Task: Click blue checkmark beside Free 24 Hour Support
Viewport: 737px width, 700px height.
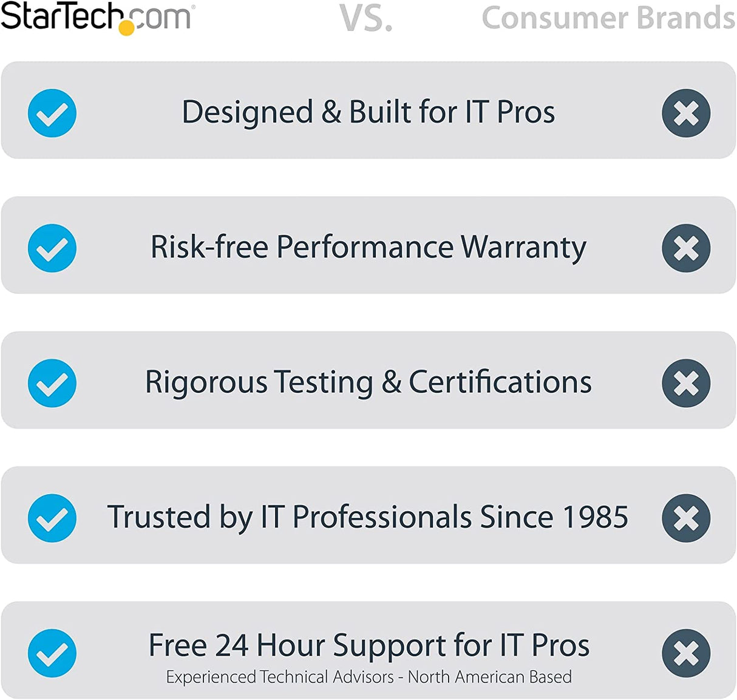Action: pyautogui.click(x=52, y=653)
